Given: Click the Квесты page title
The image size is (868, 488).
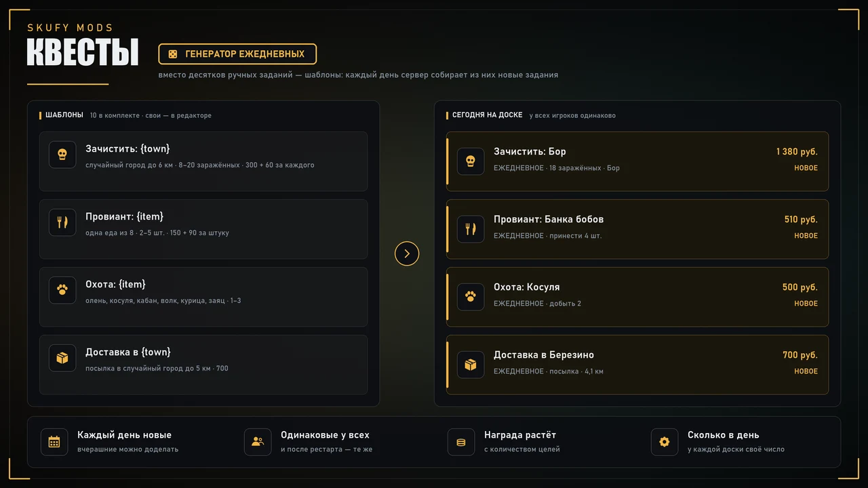Looking at the screenshot, I should pos(83,53).
